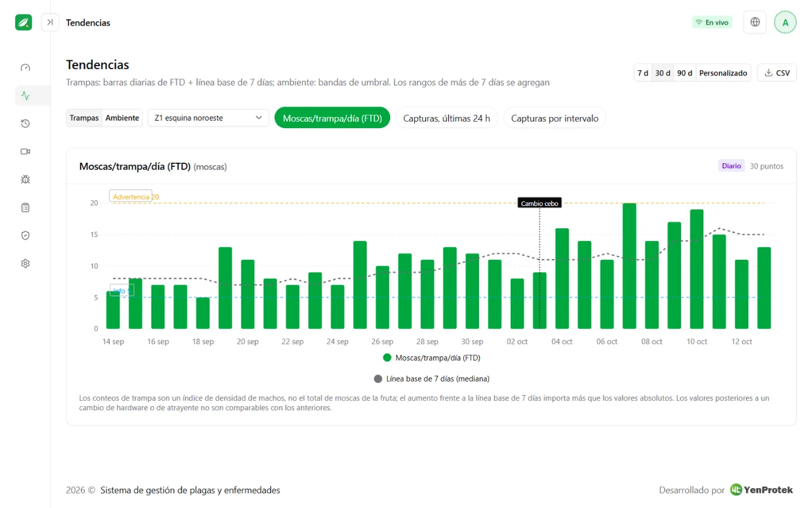Open the video camera icon in sidebar
812x508 pixels.
pos(25,152)
